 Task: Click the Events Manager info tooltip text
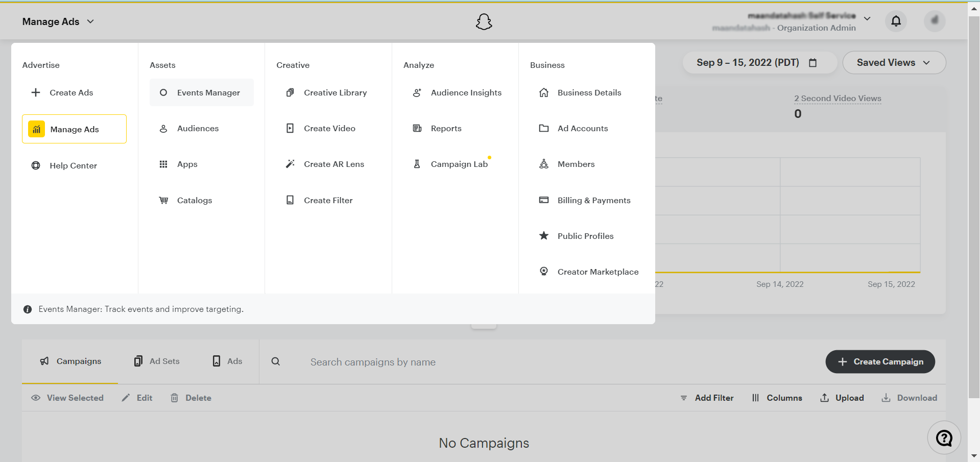tap(141, 309)
